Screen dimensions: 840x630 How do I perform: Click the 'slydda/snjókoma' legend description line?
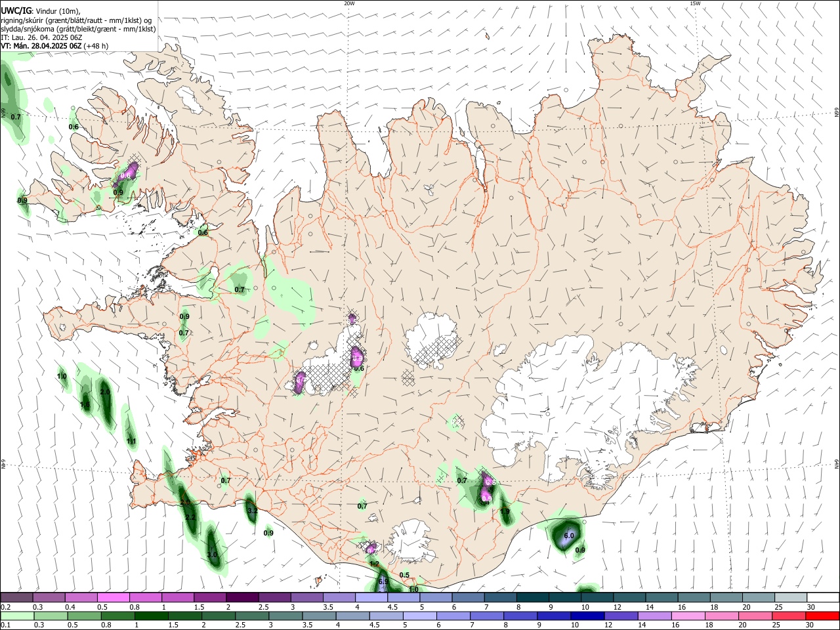78,29
